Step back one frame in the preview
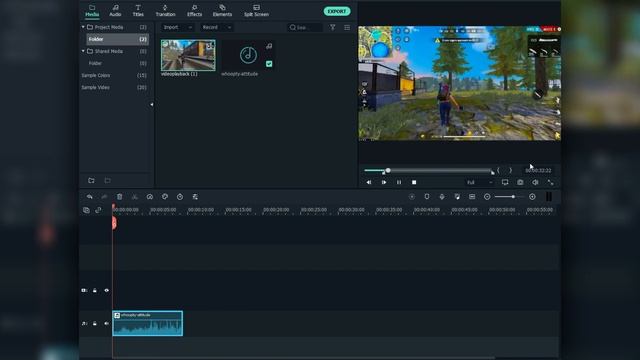640x360 pixels. pos(369,182)
